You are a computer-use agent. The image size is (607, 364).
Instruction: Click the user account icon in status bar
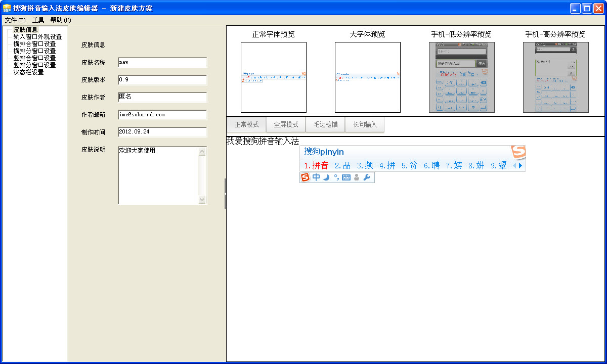[x=356, y=177]
